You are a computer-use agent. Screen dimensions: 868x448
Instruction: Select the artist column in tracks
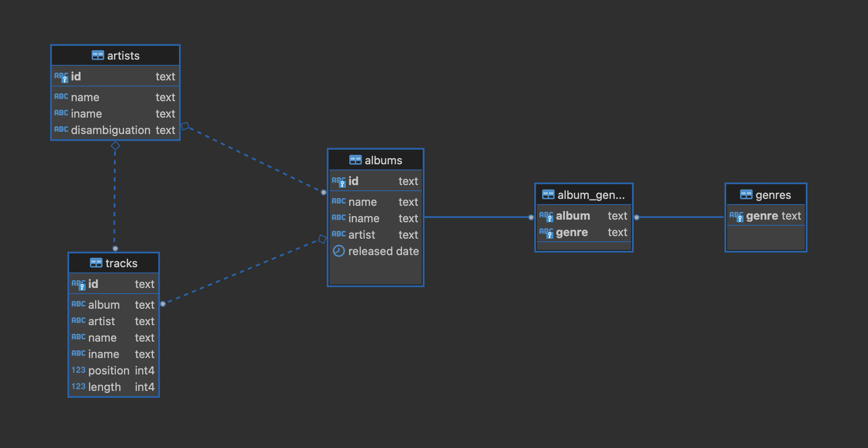tap(114, 321)
